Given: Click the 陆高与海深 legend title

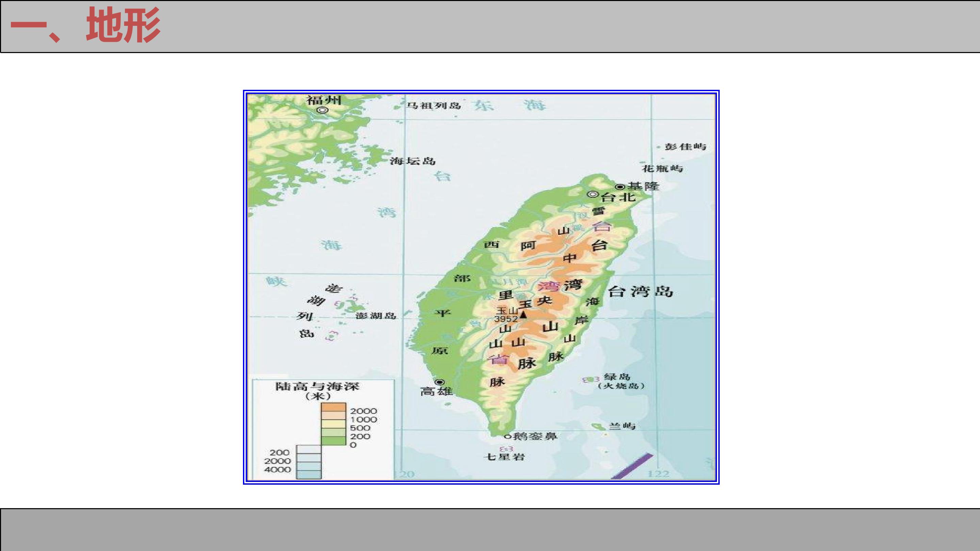Looking at the screenshot, I should point(317,387).
